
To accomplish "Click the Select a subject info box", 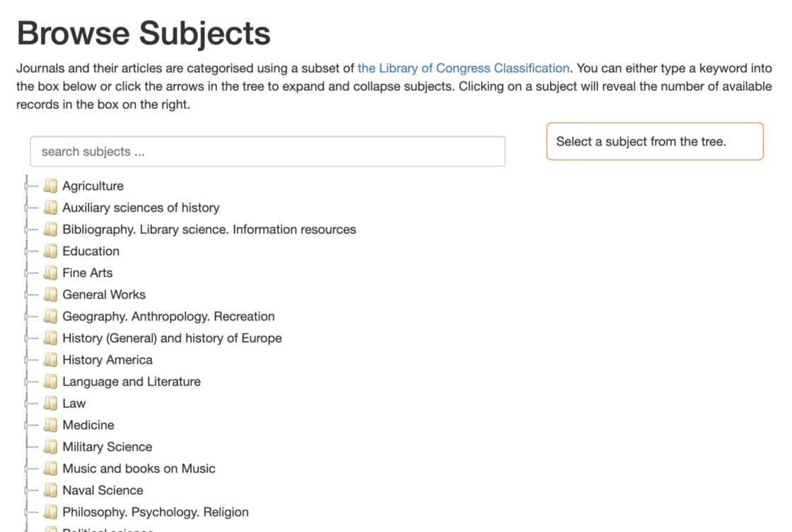I will [654, 141].
